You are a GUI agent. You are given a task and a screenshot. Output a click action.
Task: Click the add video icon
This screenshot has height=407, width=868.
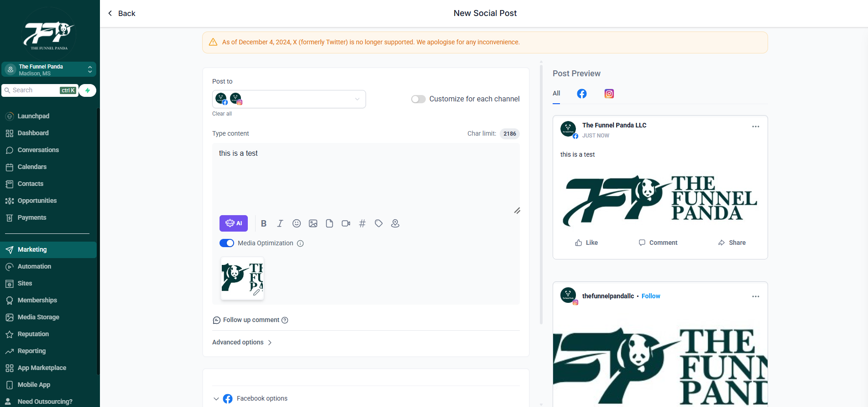pyautogui.click(x=346, y=223)
